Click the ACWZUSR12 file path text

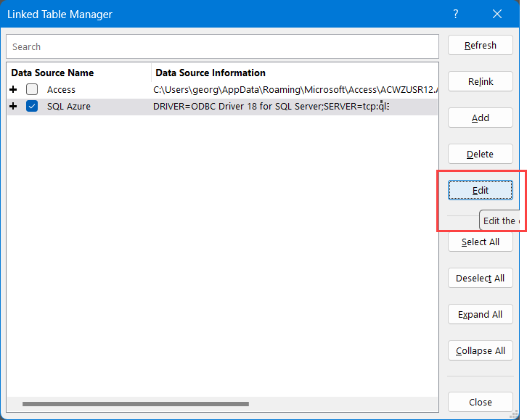point(295,90)
